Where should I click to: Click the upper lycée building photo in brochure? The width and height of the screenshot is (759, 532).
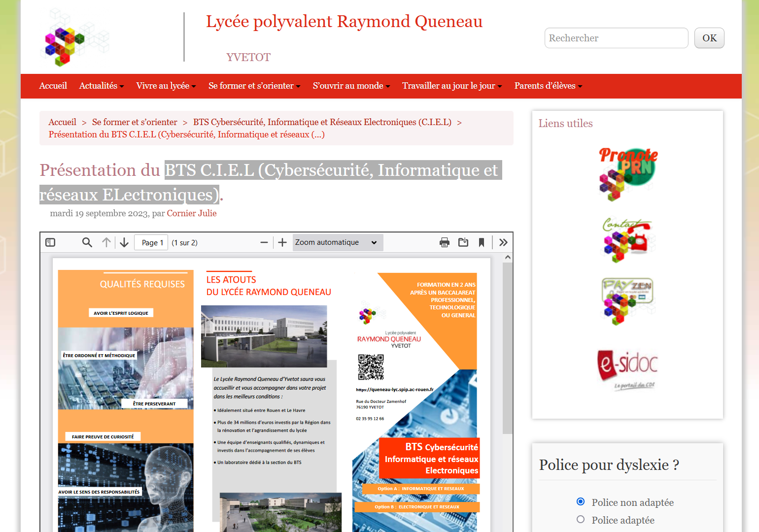click(264, 336)
